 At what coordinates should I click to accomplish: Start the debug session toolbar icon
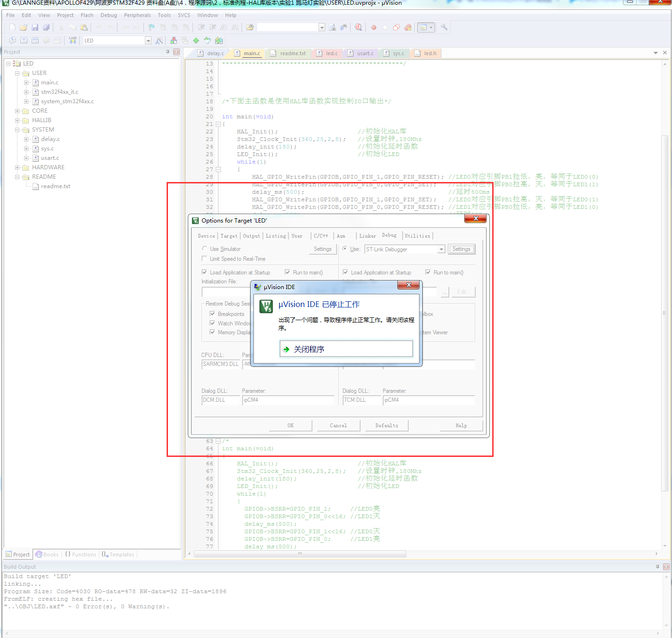359,27
